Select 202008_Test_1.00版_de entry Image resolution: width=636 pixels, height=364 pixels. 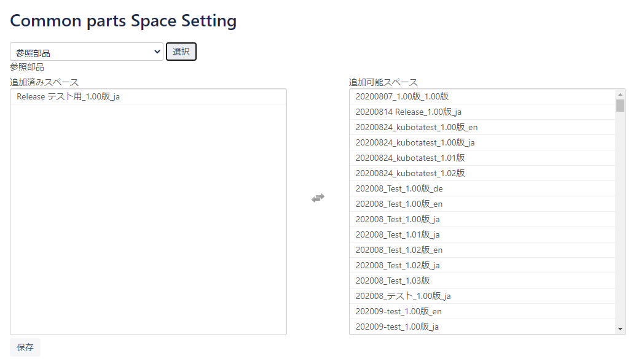(x=399, y=188)
